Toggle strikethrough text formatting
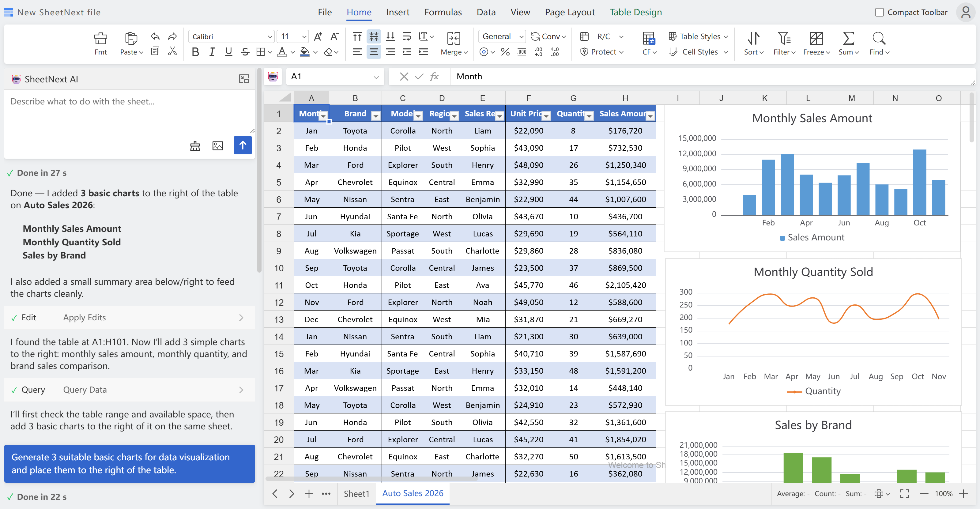The width and height of the screenshot is (980, 509). 245,52
